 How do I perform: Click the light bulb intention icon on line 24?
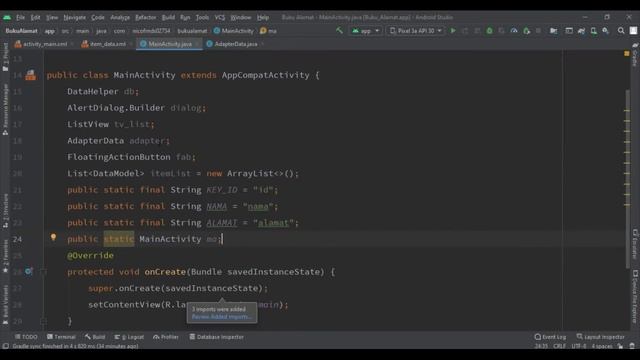[53, 237]
